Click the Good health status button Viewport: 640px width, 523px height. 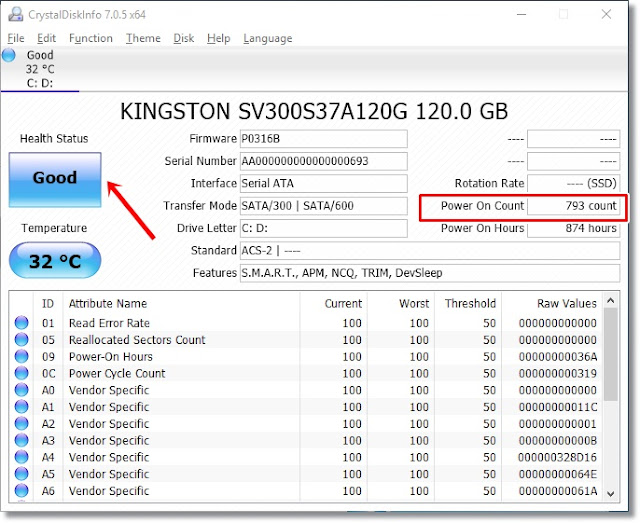point(55,180)
